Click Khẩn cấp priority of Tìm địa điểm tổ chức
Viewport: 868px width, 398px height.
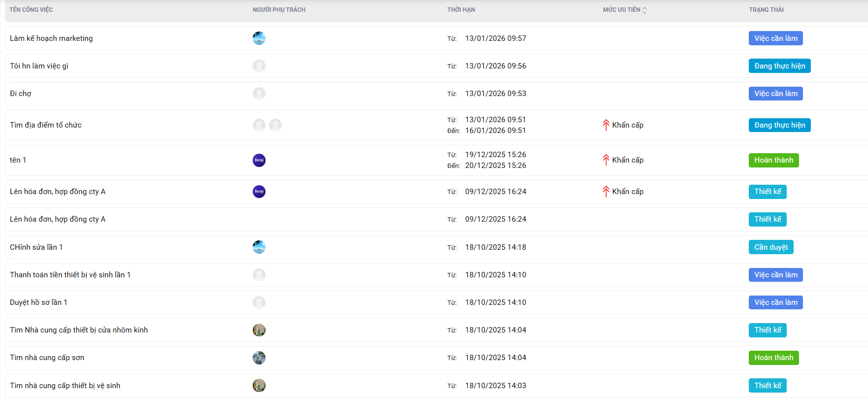(627, 125)
